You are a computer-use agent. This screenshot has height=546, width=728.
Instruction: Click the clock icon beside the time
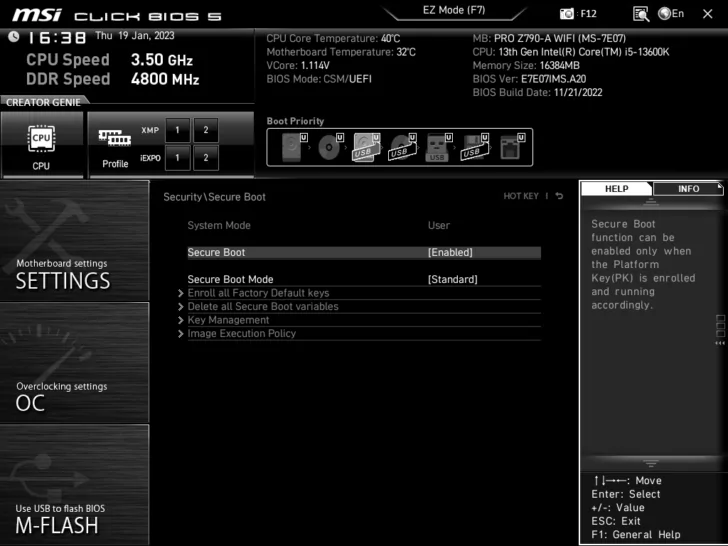13,36
